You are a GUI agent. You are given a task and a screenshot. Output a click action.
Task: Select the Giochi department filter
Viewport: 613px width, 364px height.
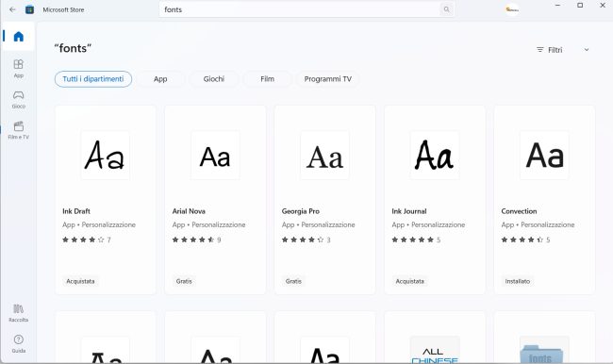[214, 79]
